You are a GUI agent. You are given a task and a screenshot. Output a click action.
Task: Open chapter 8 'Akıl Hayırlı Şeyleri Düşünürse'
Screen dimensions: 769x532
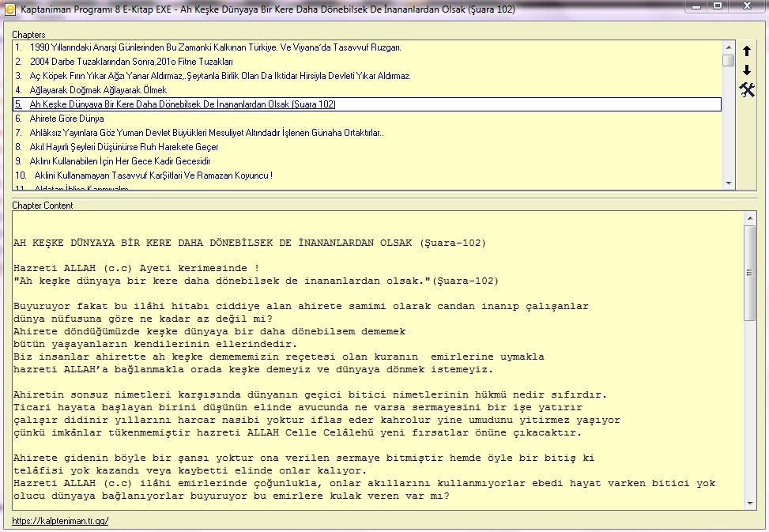tap(124, 147)
